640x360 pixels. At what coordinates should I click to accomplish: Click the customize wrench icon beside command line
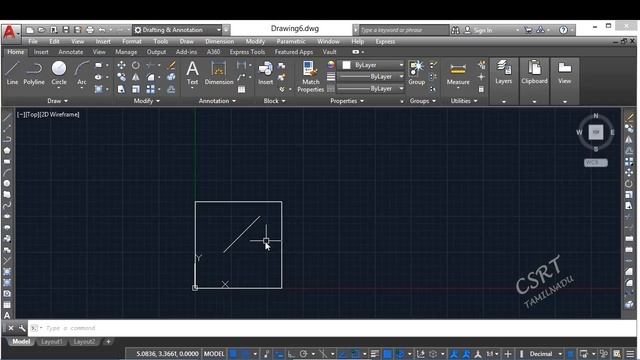tap(22, 328)
